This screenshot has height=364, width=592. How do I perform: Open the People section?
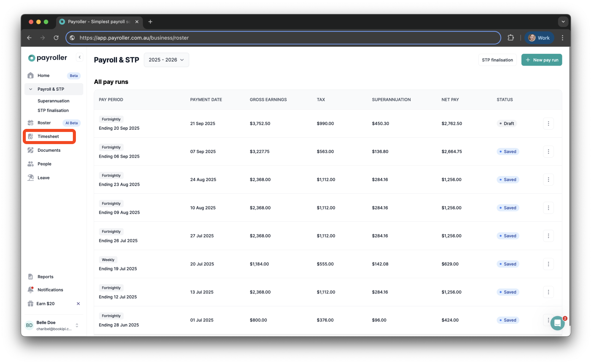pos(44,164)
